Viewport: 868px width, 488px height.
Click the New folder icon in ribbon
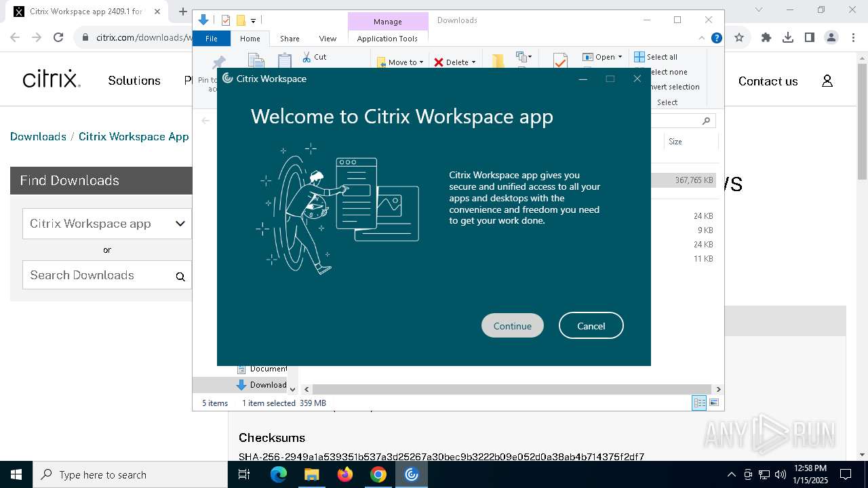[x=498, y=61]
